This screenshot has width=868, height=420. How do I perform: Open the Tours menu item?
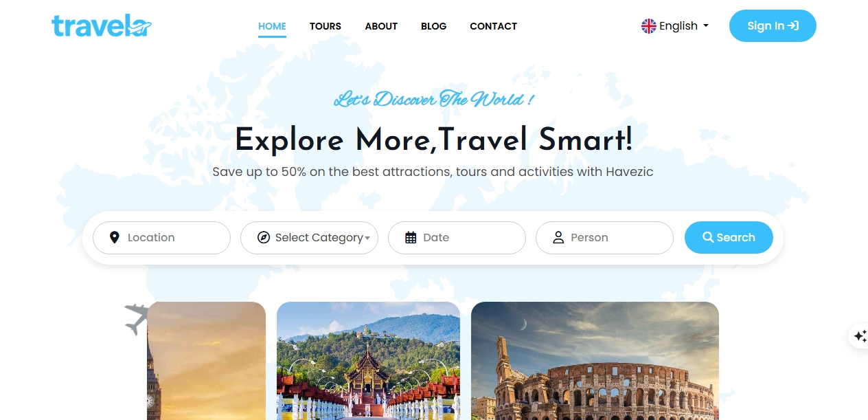pyautogui.click(x=325, y=26)
